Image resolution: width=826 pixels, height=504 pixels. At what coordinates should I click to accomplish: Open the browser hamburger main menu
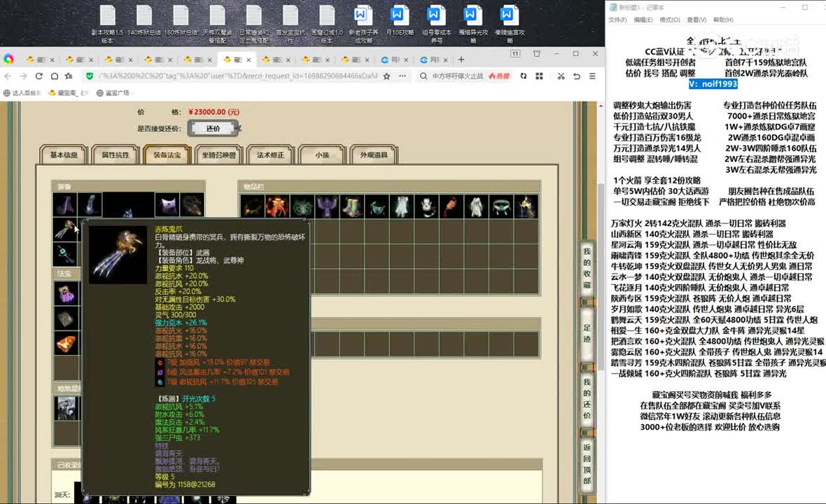click(593, 76)
